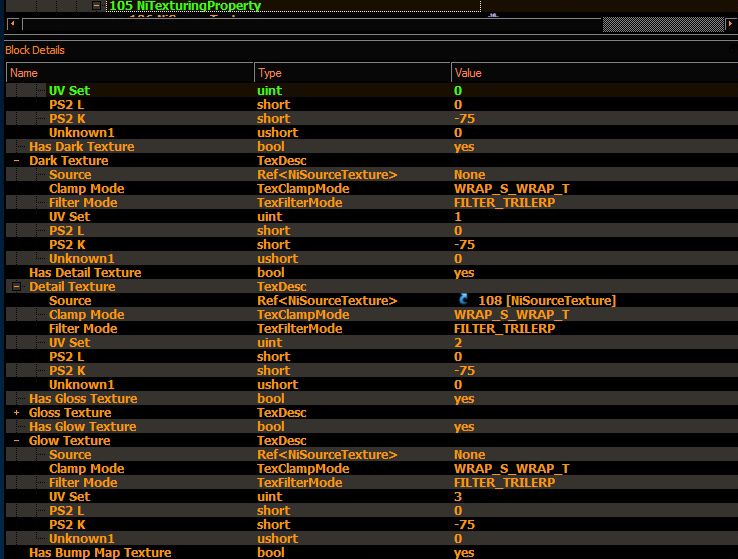Select the Glow Texture row name

(x=70, y=440)
